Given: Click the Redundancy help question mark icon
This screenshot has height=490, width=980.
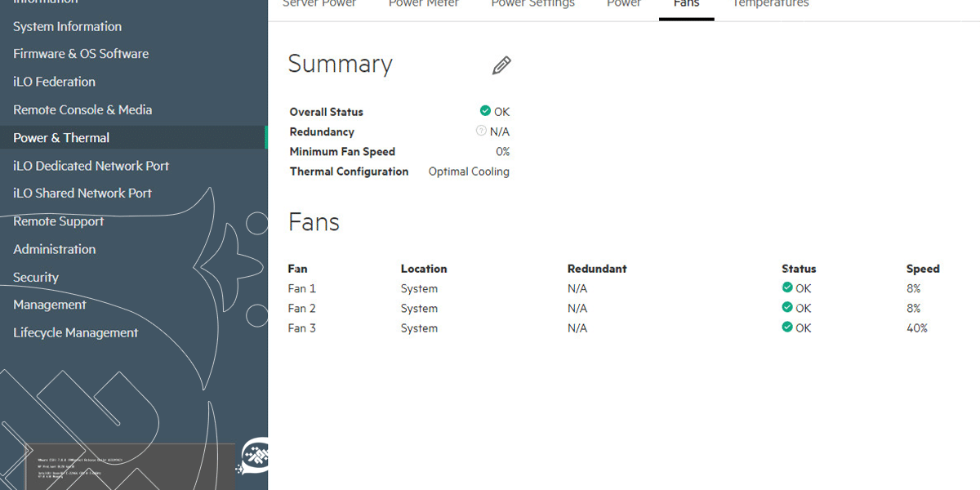Looking at the screenshot, I should tap(481, 131).
